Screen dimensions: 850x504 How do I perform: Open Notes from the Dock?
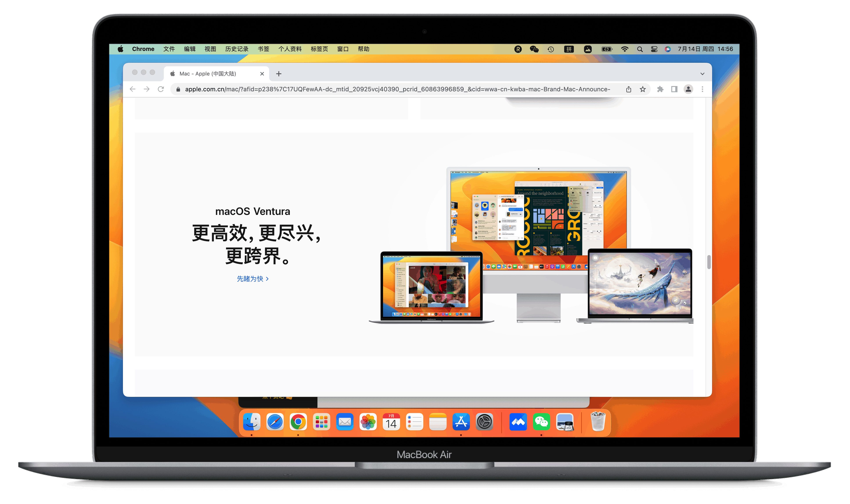[438, 422]
